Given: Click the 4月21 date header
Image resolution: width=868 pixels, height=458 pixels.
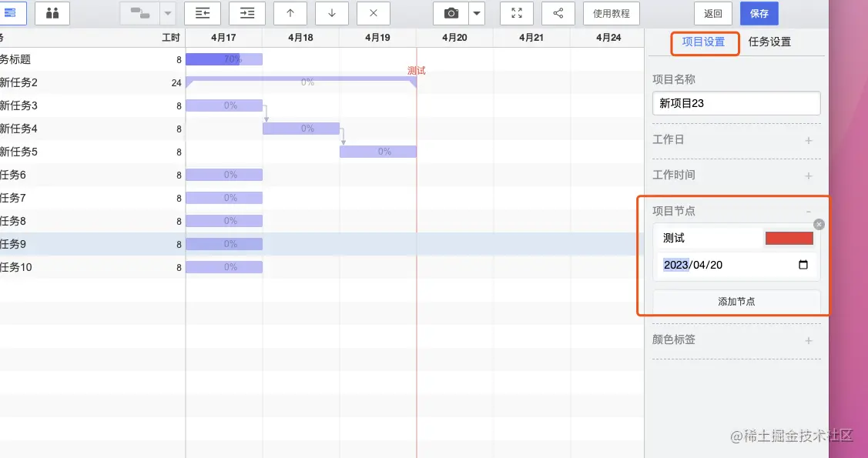Looking at the screenshot, I should click(531, 38).
